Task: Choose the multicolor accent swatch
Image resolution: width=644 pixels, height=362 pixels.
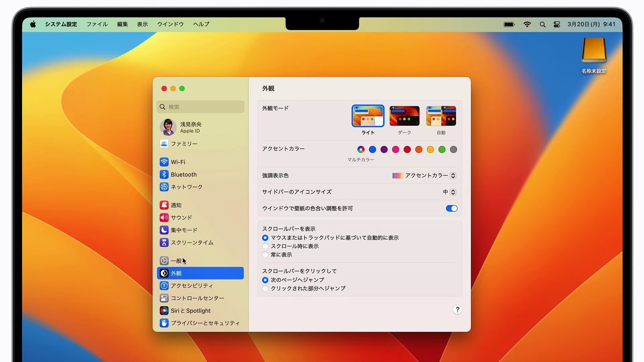Action: point(361,149)
